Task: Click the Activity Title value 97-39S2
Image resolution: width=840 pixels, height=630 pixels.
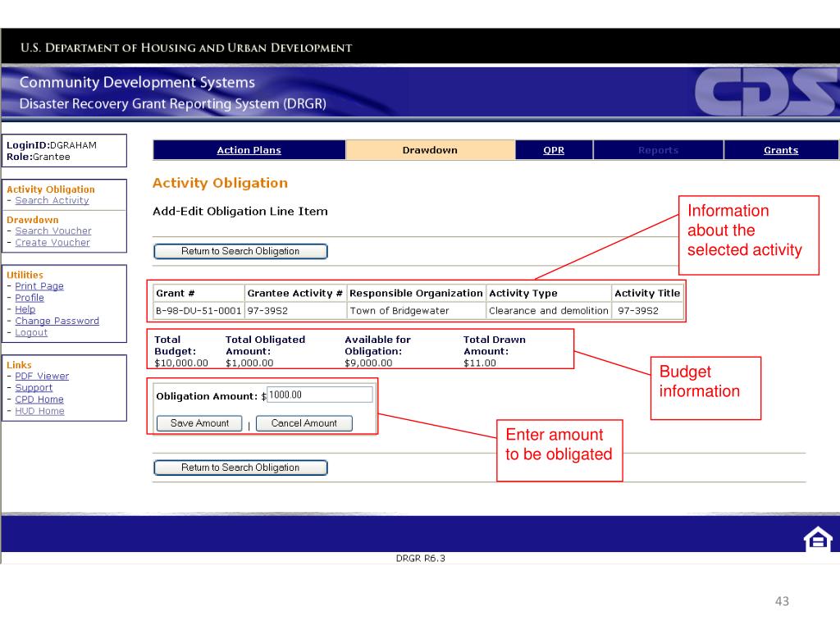Action: pos(648,311)
